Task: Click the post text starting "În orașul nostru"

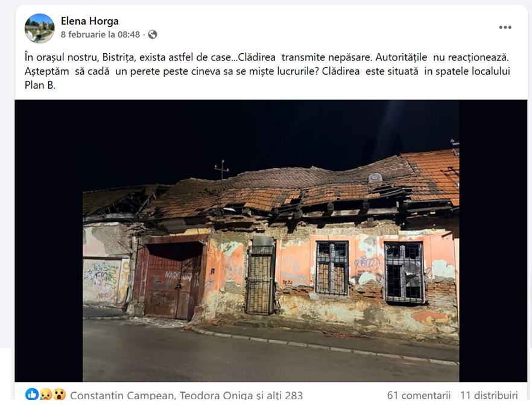Action: tap(267, 71)
